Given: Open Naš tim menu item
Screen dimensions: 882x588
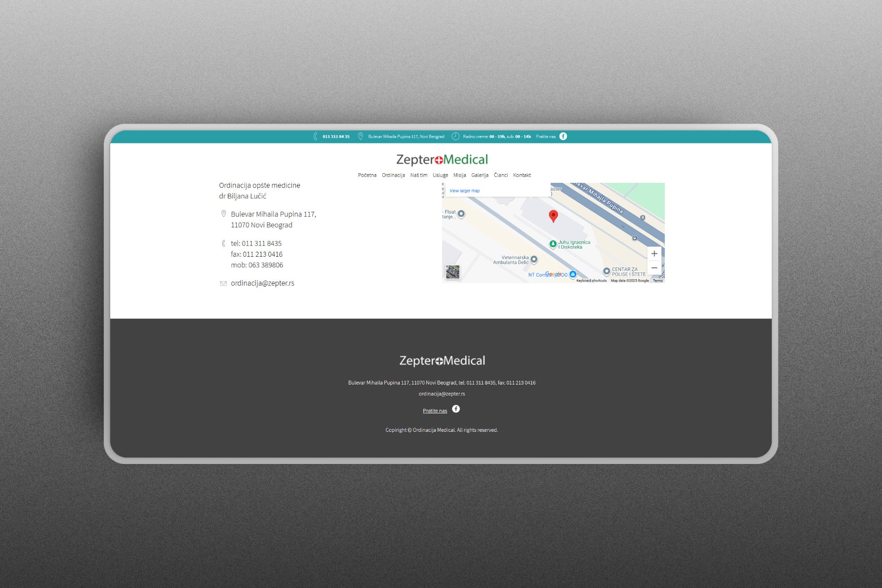Looking at the screenshot, I should [x=418, y=175].
